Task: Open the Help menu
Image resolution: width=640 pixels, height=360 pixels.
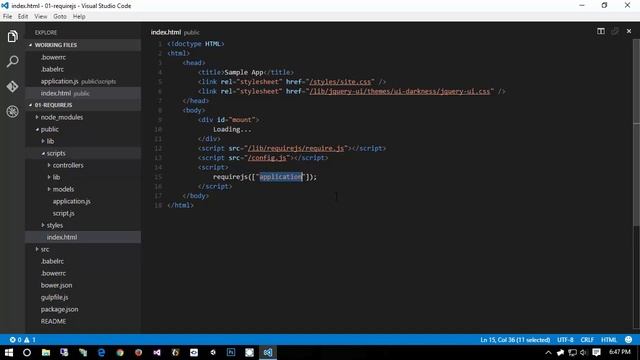Action: pos(79,16)
